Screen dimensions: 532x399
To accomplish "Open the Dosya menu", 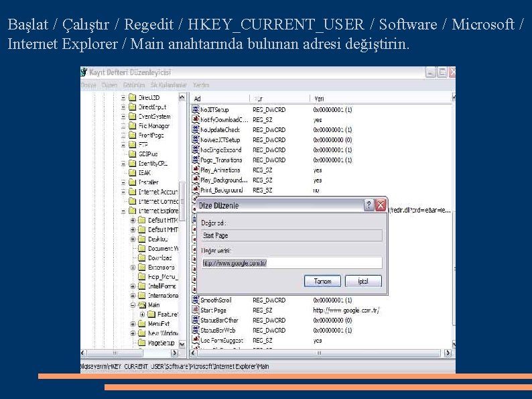I will point(88,85).
